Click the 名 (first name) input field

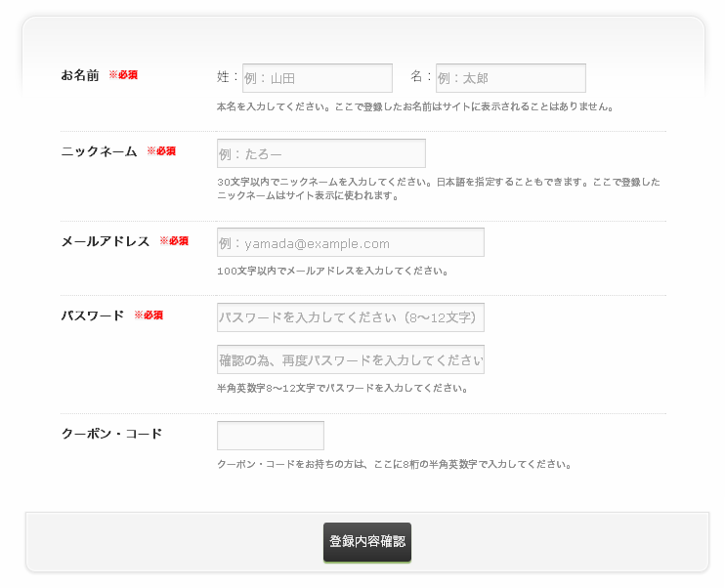510,78
